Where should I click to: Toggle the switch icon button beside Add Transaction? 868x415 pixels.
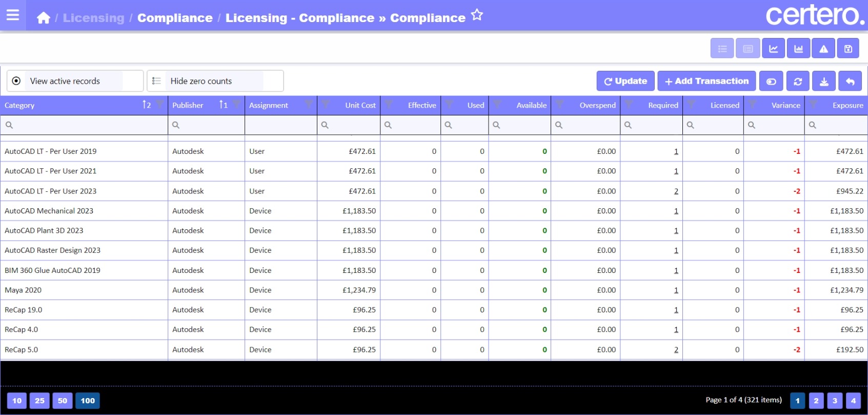click(x=771, y=81)
